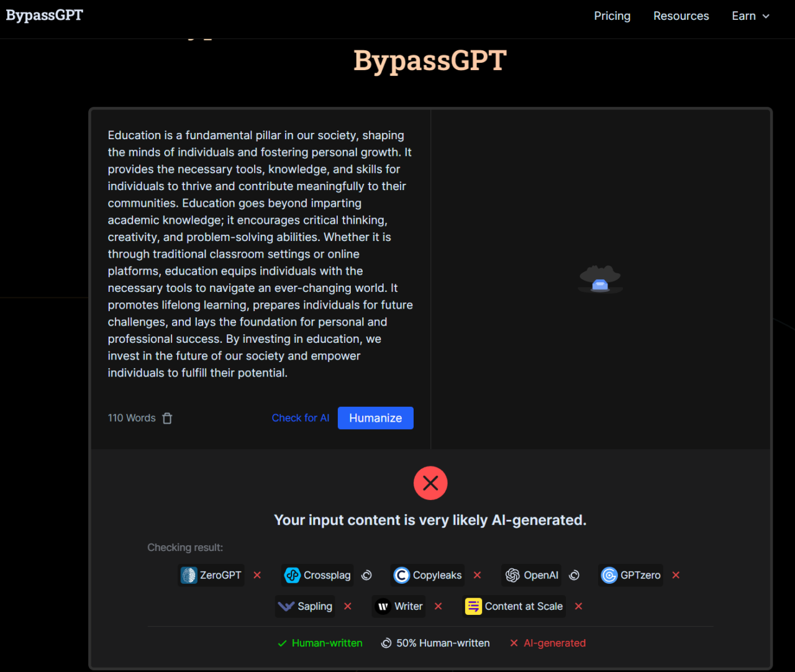Click the half-circle status icon next to OpenAI

(x=574, y=575)
